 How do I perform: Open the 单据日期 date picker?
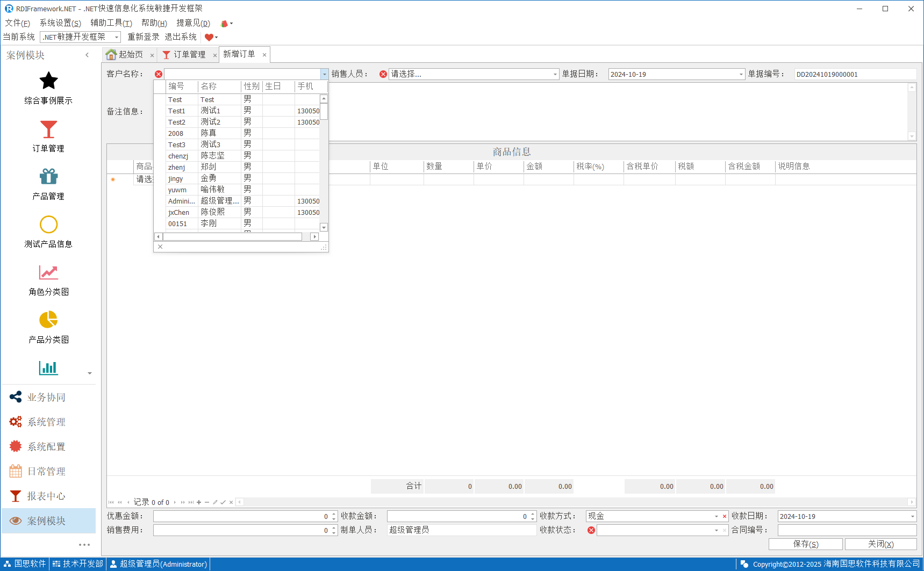tap(741, 74)
